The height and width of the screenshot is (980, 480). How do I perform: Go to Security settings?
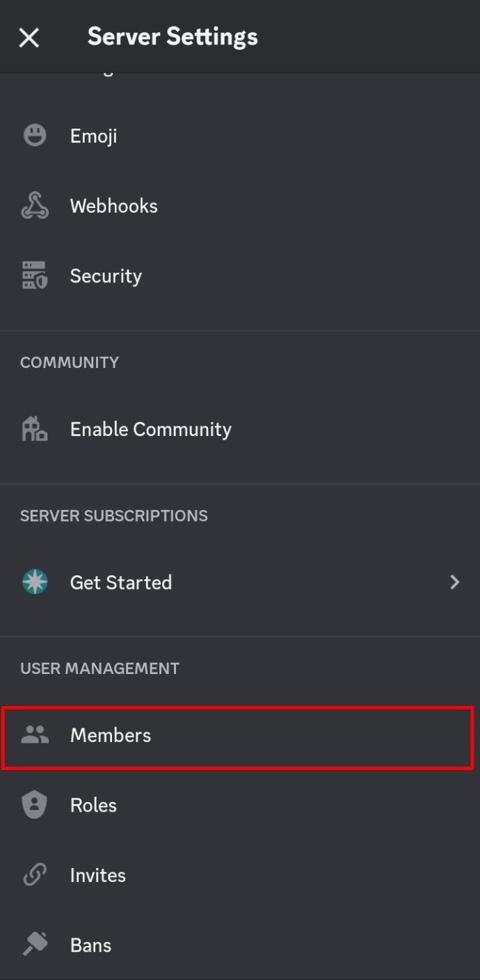[240, 276]
